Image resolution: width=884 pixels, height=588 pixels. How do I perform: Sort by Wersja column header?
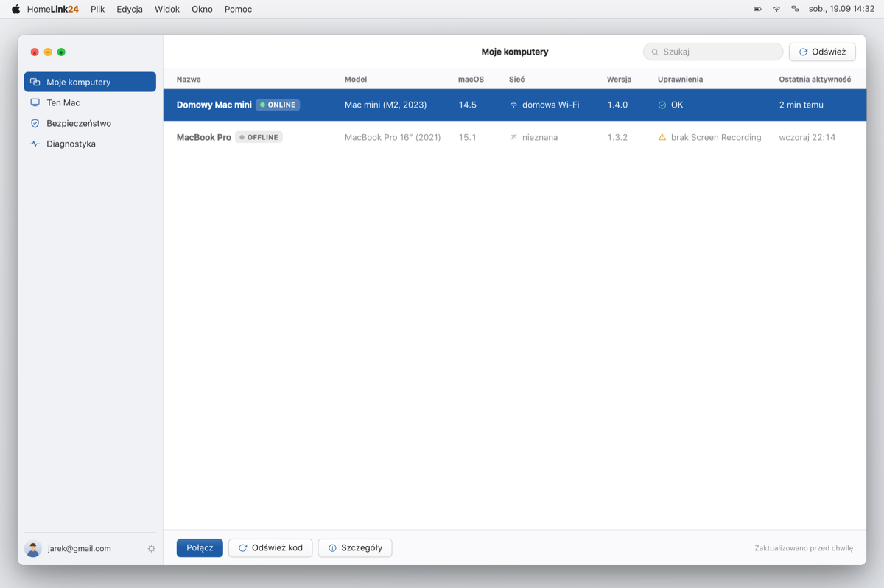pyautogui.click(x=619, y=79)
